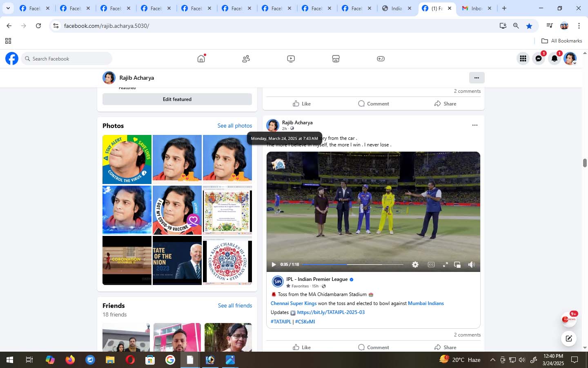Open the Facebook Menu grid icon
588x368 pixels.
coord(523,58)
